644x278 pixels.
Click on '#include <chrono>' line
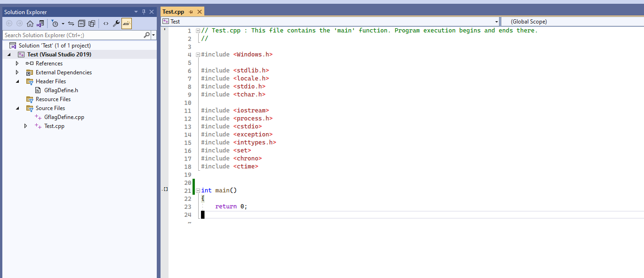click(x=231, y=159)
